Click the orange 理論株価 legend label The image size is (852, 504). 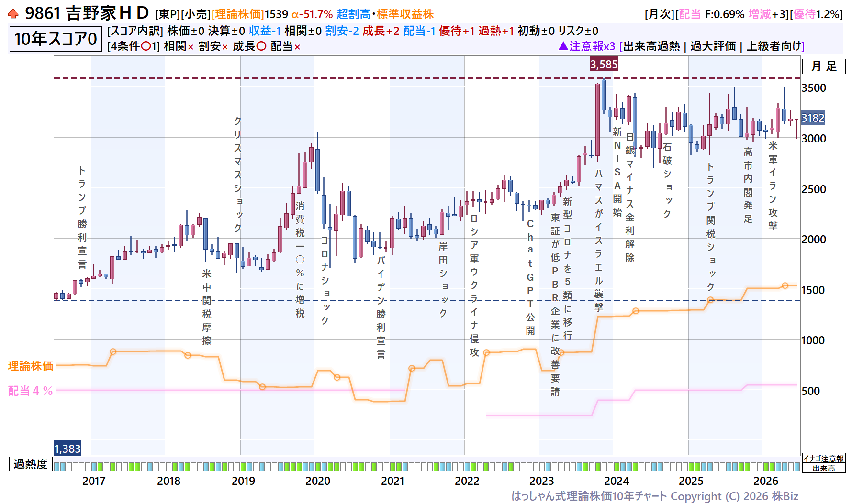click(31, 366)
